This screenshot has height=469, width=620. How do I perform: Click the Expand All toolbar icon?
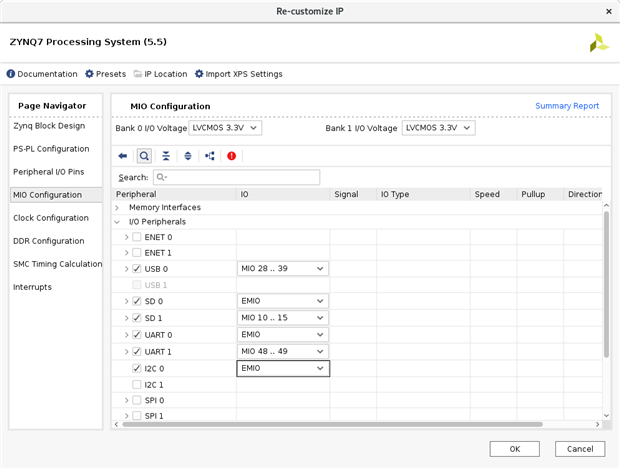[187, 156]
